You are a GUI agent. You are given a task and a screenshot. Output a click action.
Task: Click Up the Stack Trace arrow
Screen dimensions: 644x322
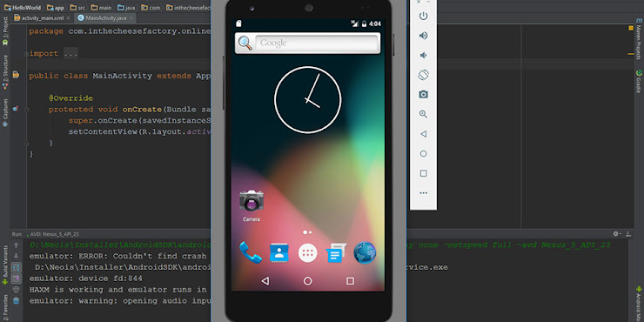16,245
